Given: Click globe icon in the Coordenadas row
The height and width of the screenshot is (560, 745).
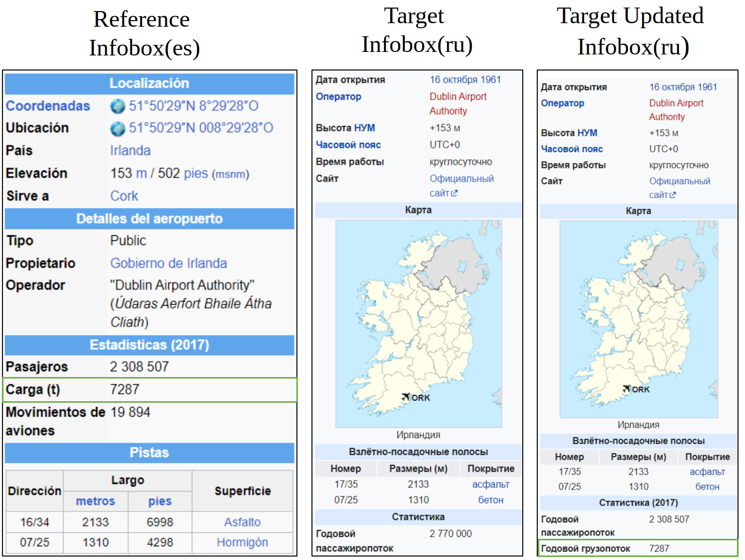Looking at the screenshot, I should click(117, 106).
